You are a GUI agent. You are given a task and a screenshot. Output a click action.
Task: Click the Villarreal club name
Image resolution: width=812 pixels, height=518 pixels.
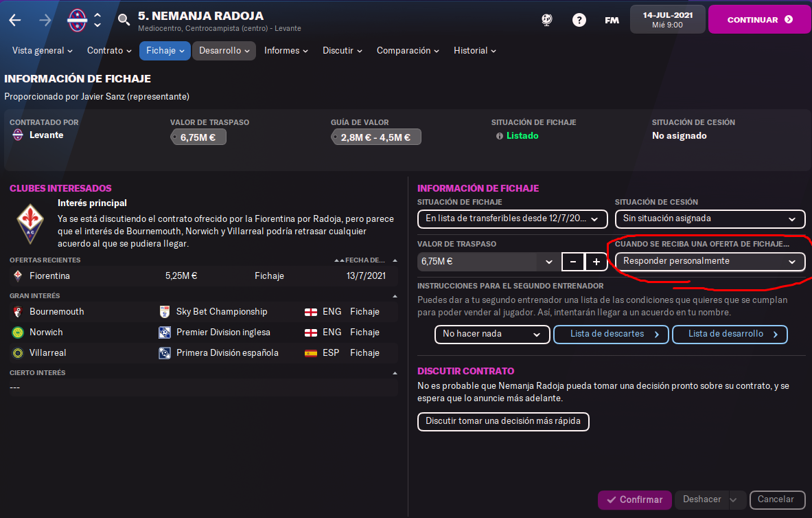(47, 353)
